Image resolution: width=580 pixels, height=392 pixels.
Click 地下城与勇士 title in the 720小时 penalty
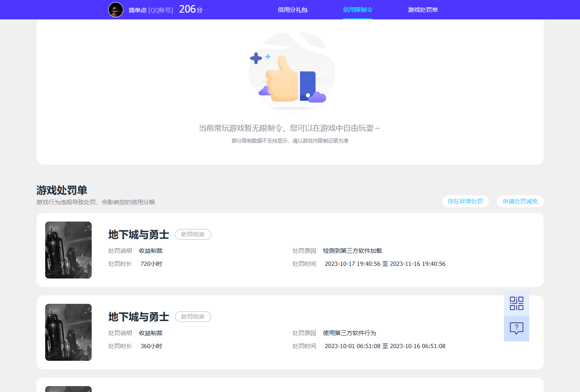(x=139, y=235)
